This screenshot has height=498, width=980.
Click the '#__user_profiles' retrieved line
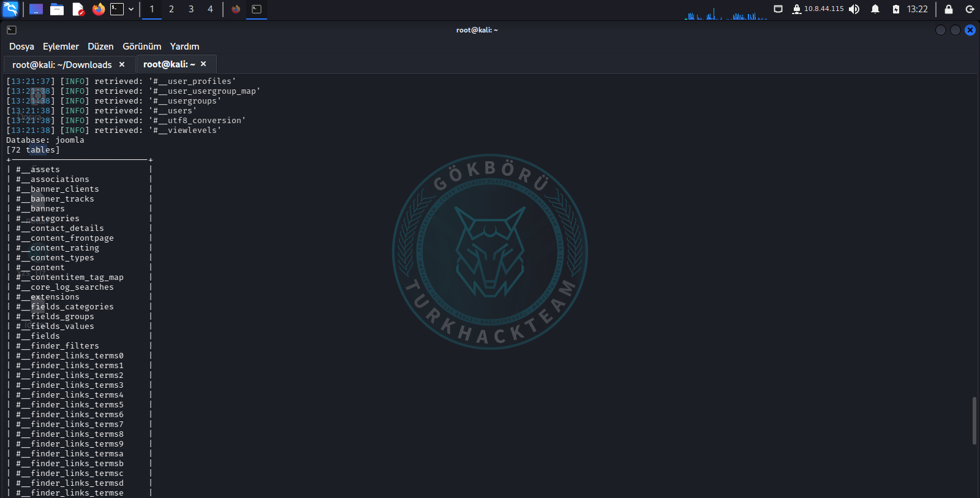pyautogui.click(x=121, y=81)
